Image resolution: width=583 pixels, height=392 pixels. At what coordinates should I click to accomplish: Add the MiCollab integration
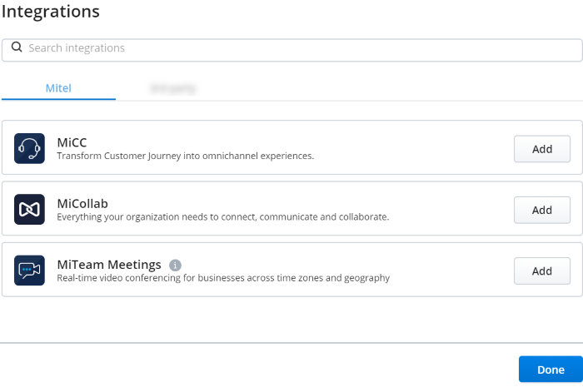click(542, 210)
